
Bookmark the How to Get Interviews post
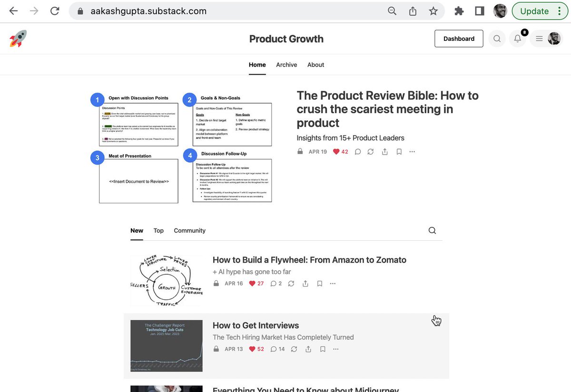tap(323, 349)
